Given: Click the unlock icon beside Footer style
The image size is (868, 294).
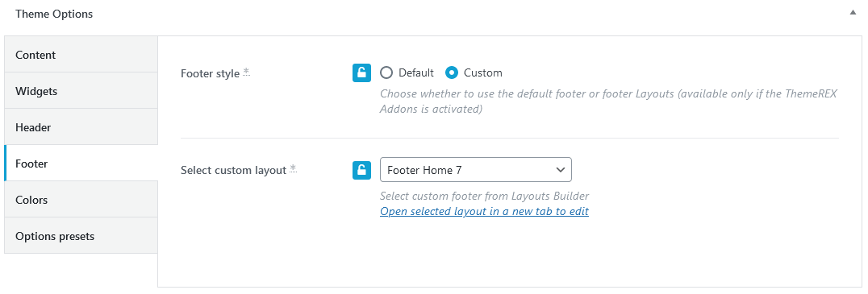Looking at the screenshot, I should pos(361,73).
